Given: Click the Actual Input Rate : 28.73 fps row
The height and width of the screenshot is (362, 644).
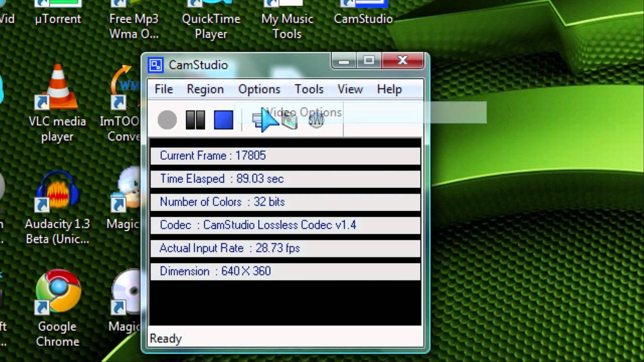Looking at the screenshot, I should tap(285, 248).
